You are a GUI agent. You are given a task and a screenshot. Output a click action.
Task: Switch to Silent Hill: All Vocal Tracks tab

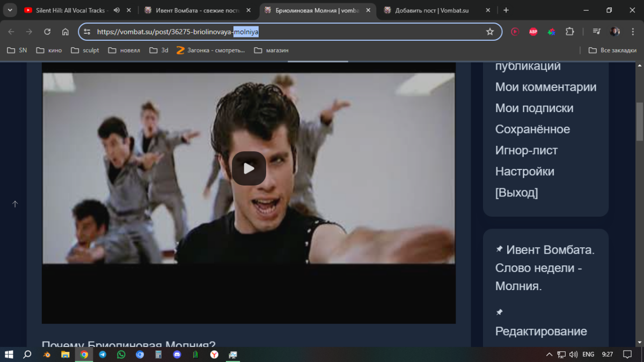click(71, 10)
